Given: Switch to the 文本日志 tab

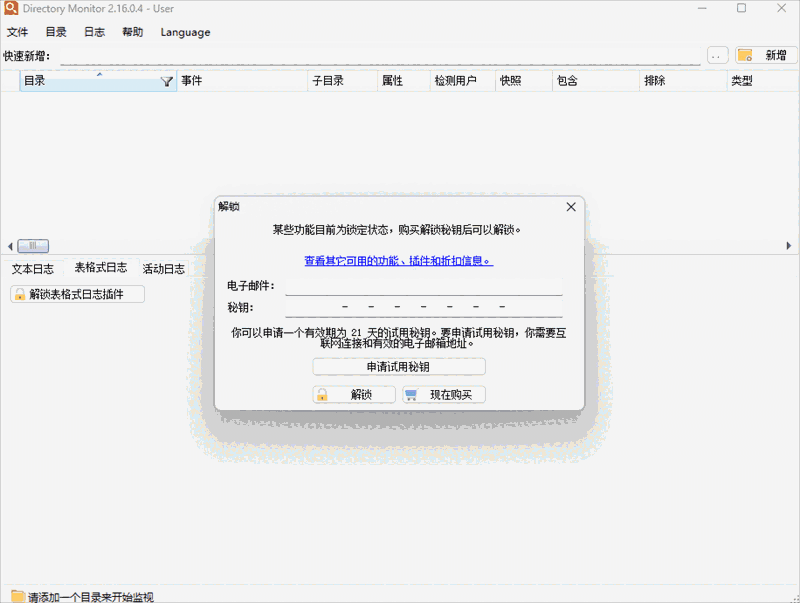Looking at the screenshot, I should [x=34, y=268].
